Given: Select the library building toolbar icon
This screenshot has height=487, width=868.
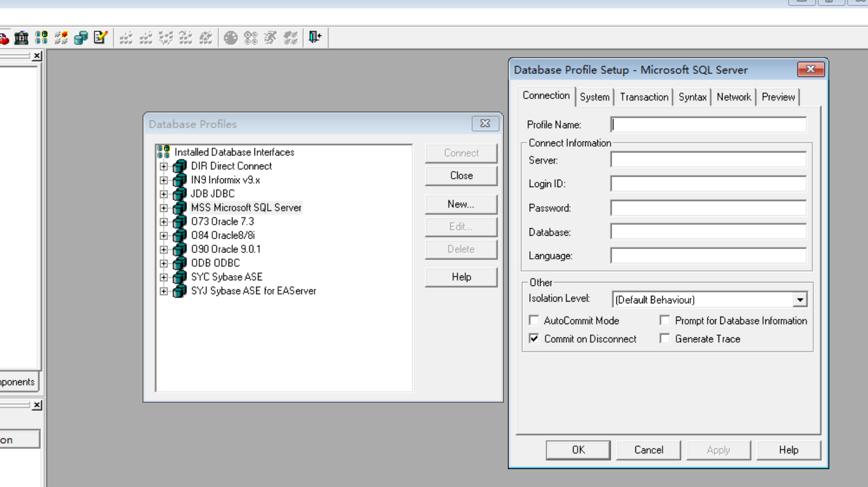Looking at the screenshot, I should [21, 38].
